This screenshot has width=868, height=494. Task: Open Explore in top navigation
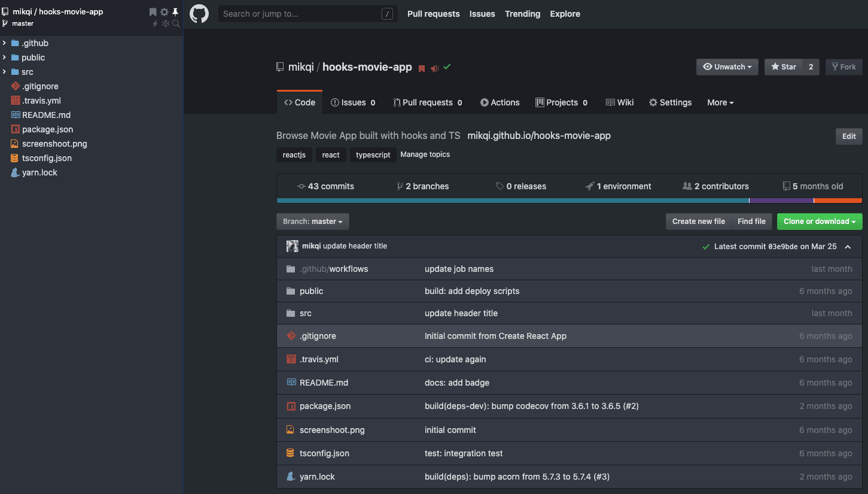click(x=565, y=14)
